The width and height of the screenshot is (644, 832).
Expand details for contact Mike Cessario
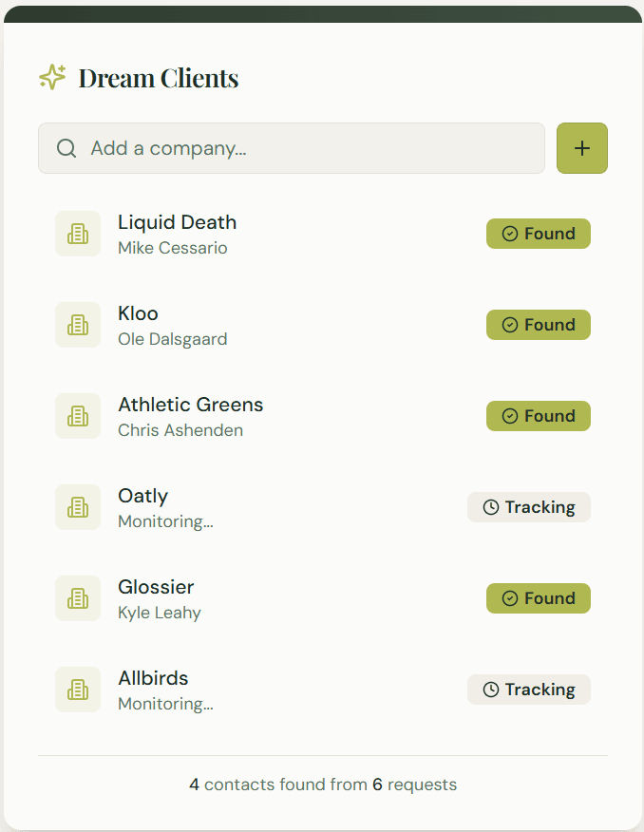(164, 247)
